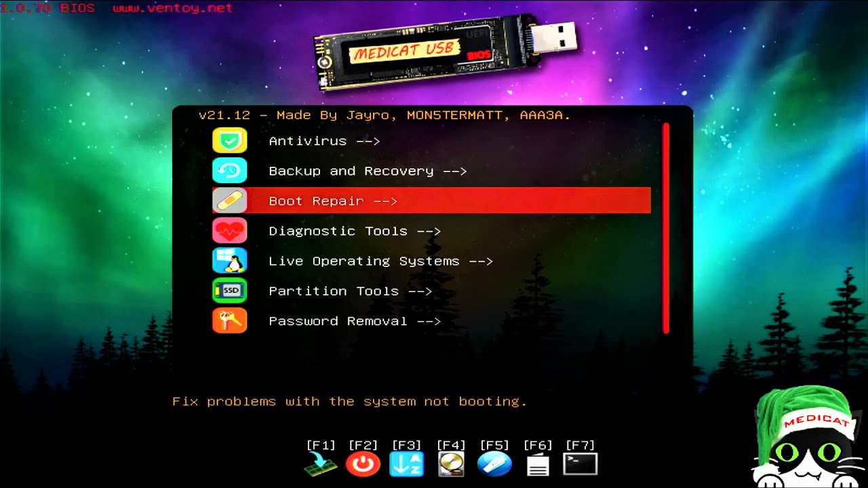Open the Diagnostic Tools --> entry
This screenshot has height=488, width=868.
point(431,230)
